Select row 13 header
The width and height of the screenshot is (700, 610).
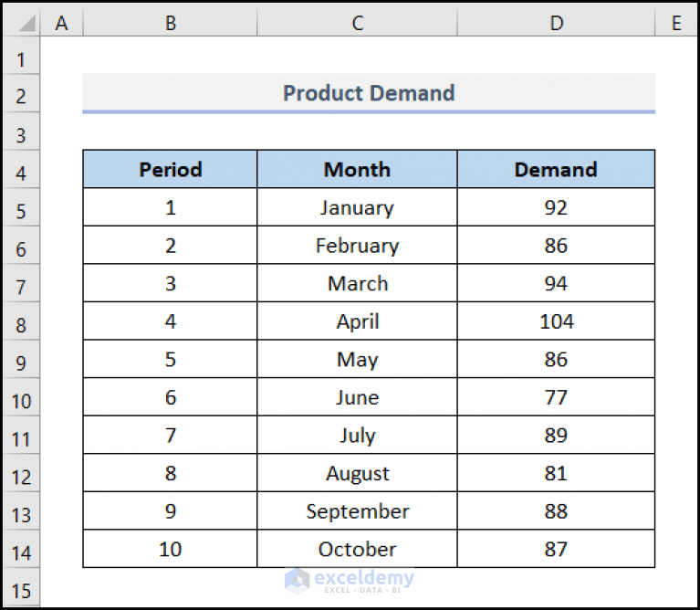(x=21, y=510)
